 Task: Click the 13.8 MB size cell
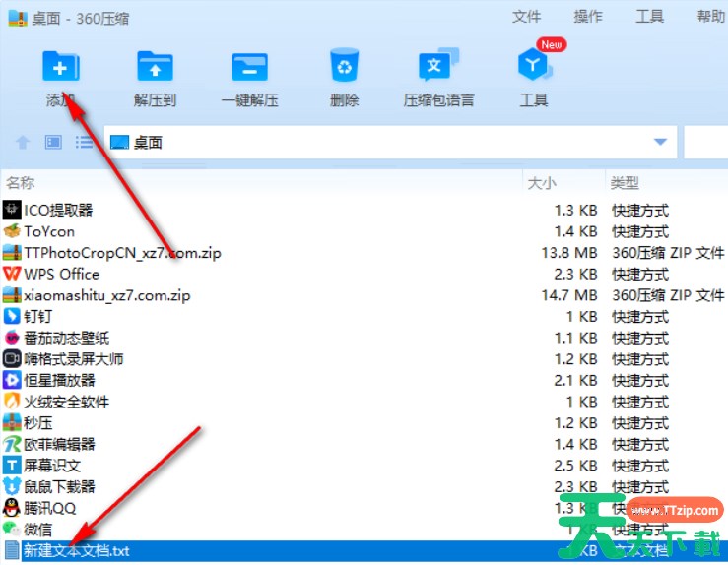point(569,253)
